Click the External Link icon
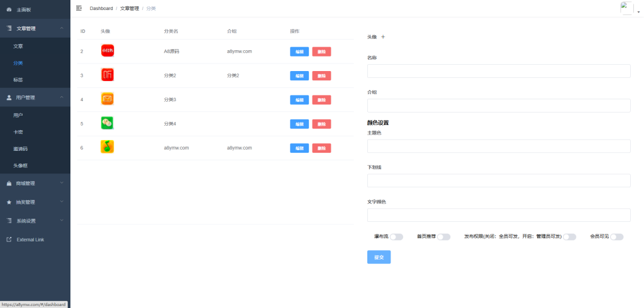The height and width of the screenshot is (308, 644). (9, 239)
